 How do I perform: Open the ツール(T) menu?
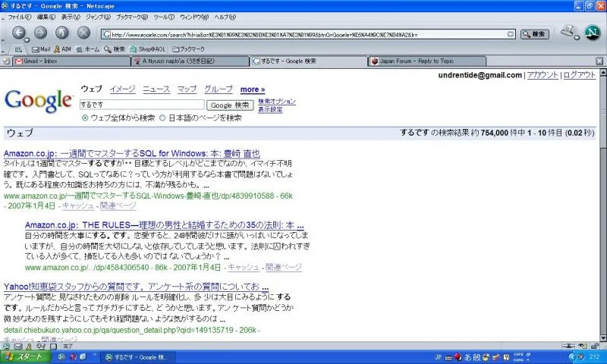[x=164, y=17]
